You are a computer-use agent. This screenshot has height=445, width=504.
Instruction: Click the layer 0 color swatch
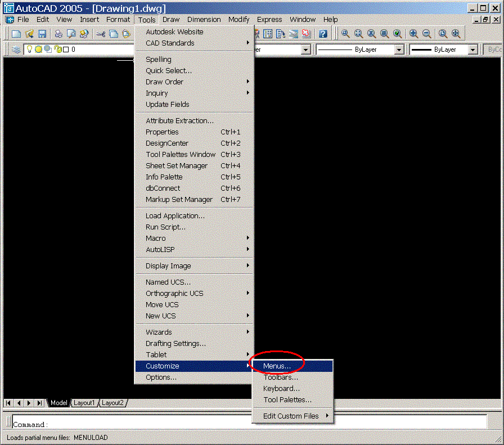[x=65, y=50]
